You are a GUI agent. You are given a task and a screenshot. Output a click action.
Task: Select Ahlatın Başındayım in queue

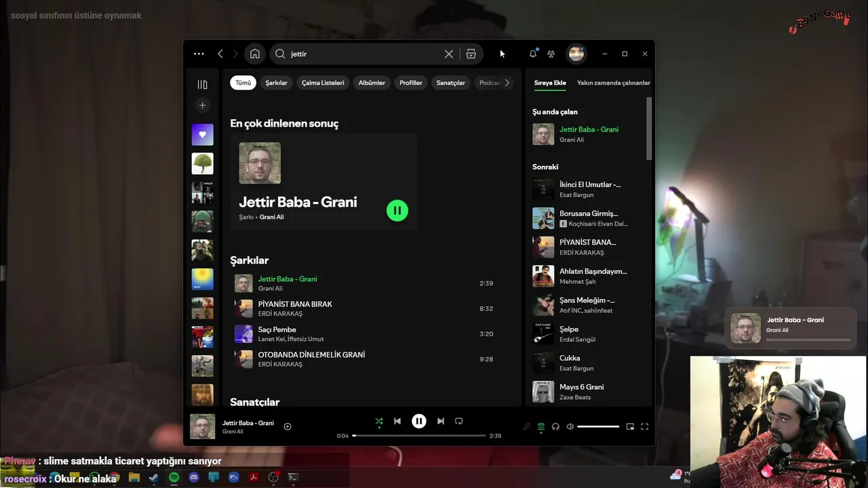(587, 276)
